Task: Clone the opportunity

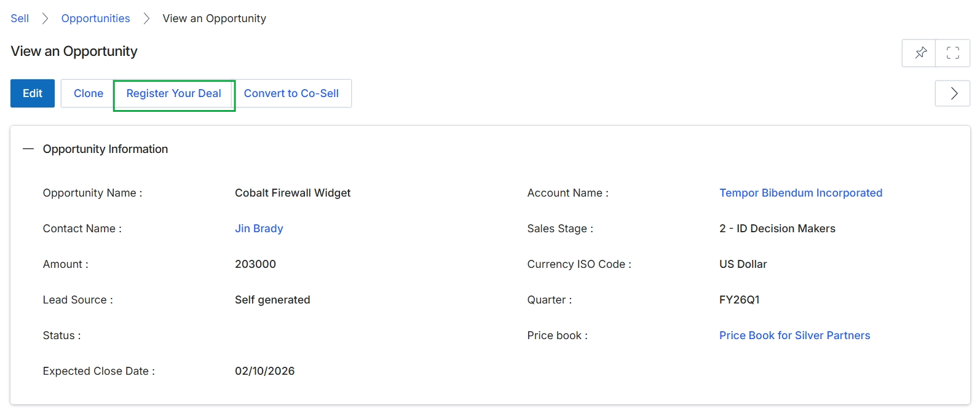Action: tap(89, 93)
